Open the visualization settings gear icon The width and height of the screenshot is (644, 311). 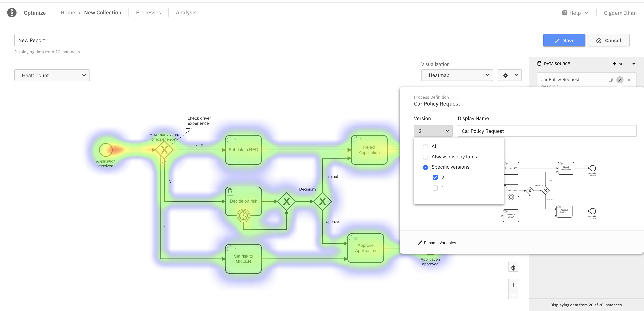505,75
